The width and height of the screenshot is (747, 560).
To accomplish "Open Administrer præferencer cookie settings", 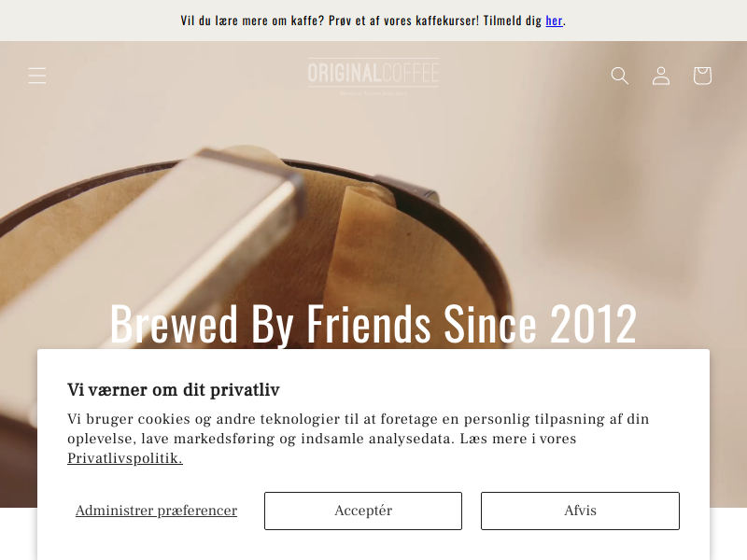I will click(156, 511).
